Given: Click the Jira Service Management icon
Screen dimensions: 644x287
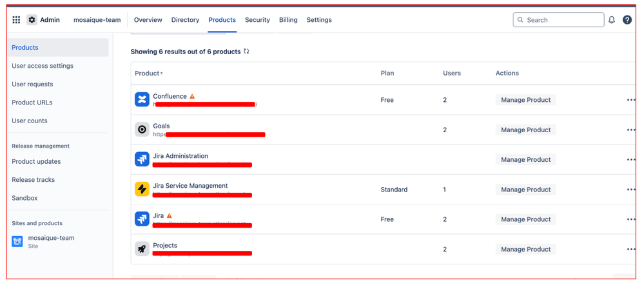Looking at the screenshot, I should click(142, 189).
